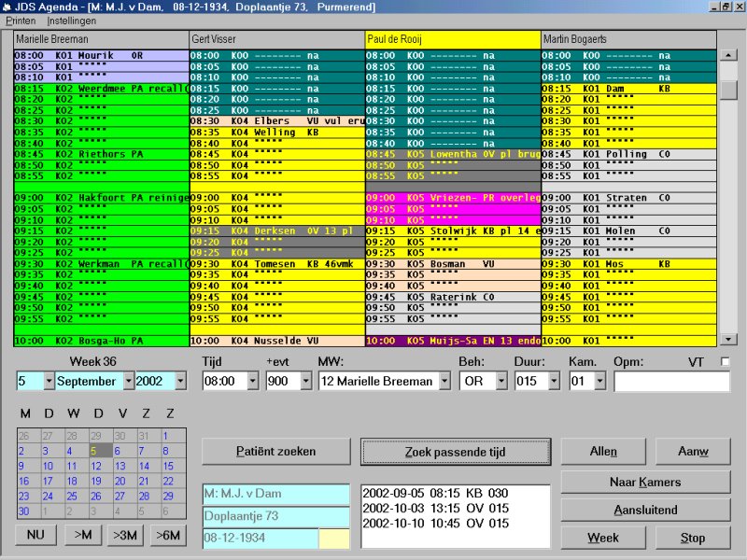Click the 09:00 Hakfoort PA appointment

pos(102,198)
